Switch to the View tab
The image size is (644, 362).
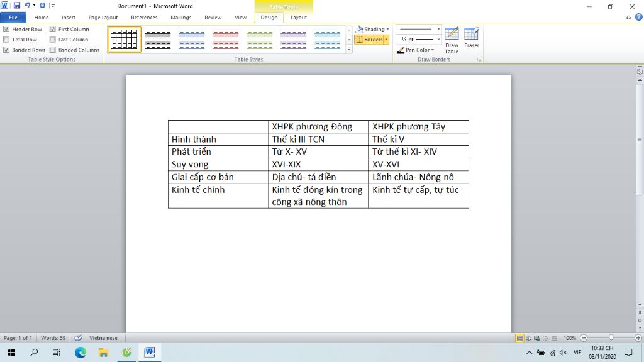point(241,18)
